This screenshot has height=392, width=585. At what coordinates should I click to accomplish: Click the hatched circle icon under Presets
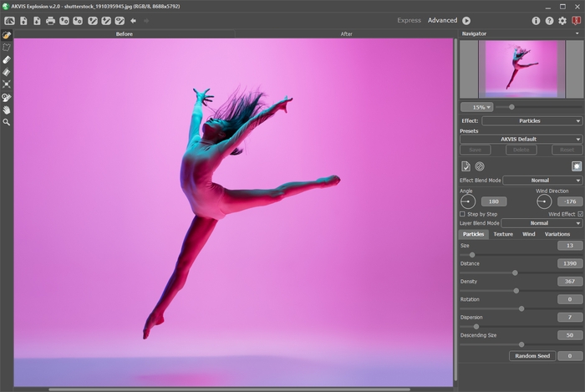[480, 166]
